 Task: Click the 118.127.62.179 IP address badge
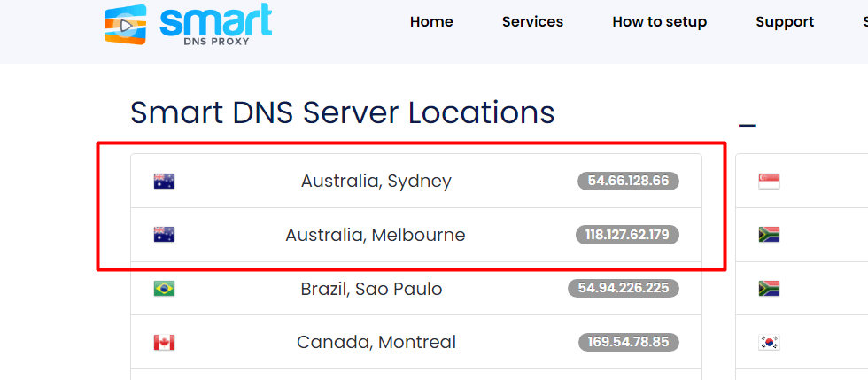(x=627, y=235)
